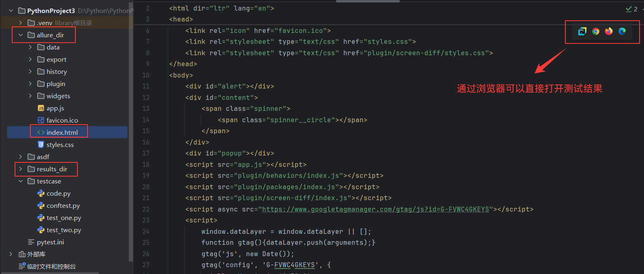Click 'plugin/screen-diff/styles.css' href value
This screenshot has width=644, height=274.
pos(426,53)
